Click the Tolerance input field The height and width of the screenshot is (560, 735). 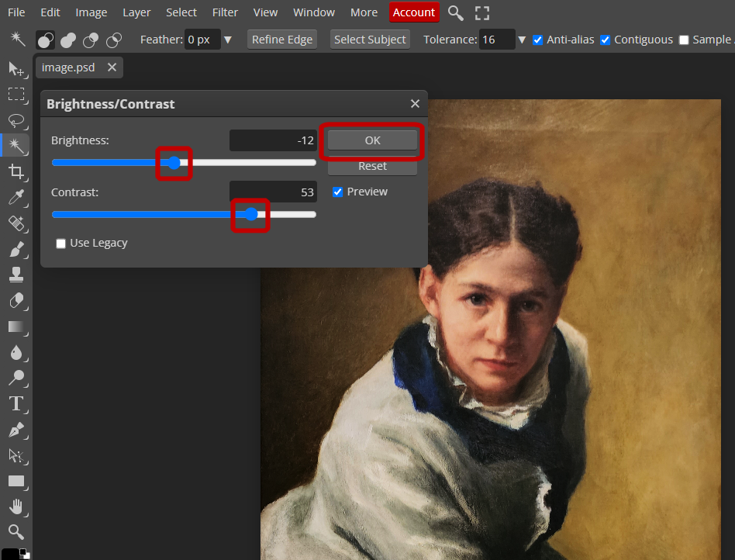497,40
